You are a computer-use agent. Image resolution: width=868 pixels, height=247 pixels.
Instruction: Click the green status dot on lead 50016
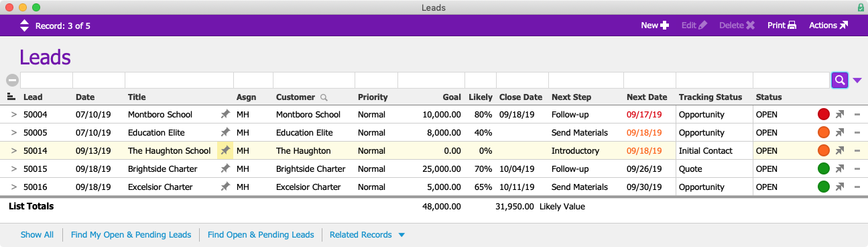pyautogui.click(x=824, y=187)
